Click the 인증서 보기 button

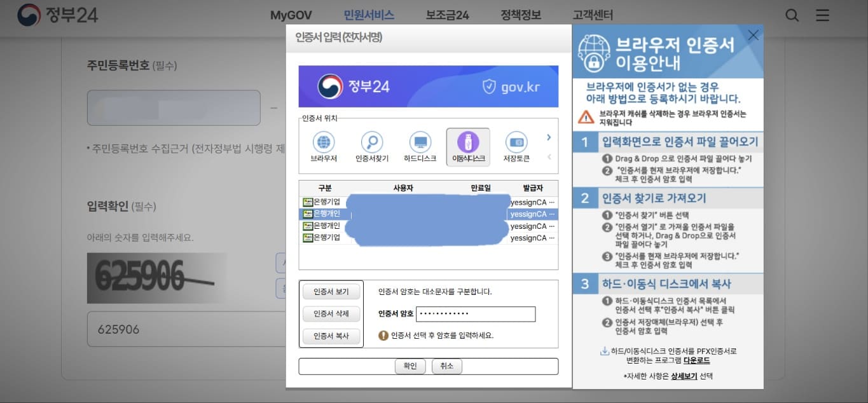click(x=331, y=292)
